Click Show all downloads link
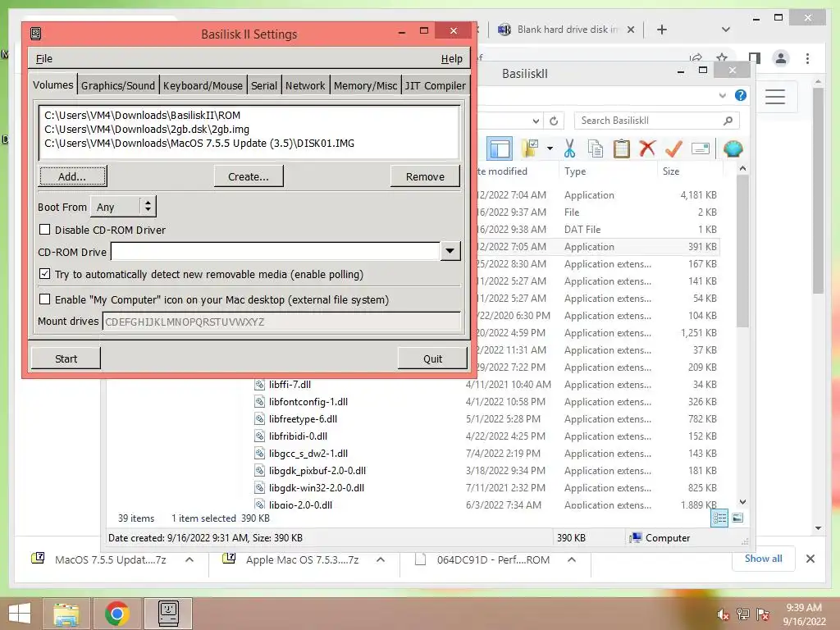 pos(763,558)
